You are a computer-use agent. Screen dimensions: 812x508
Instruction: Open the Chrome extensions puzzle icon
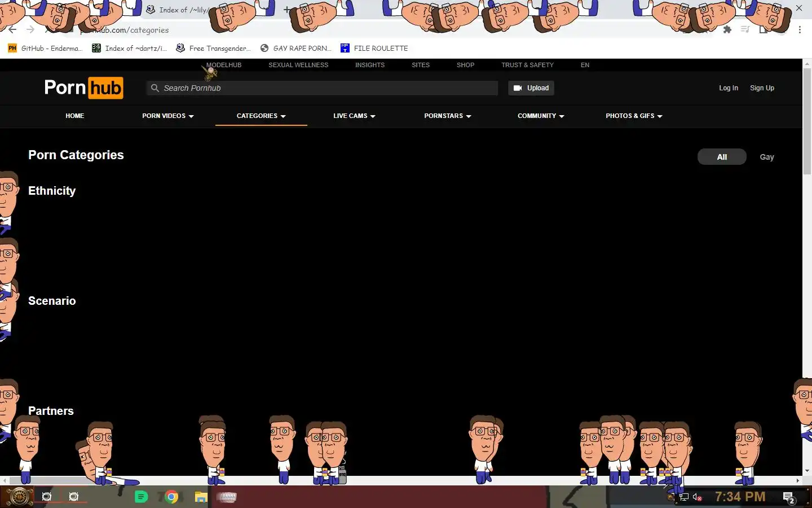[727, 30]
